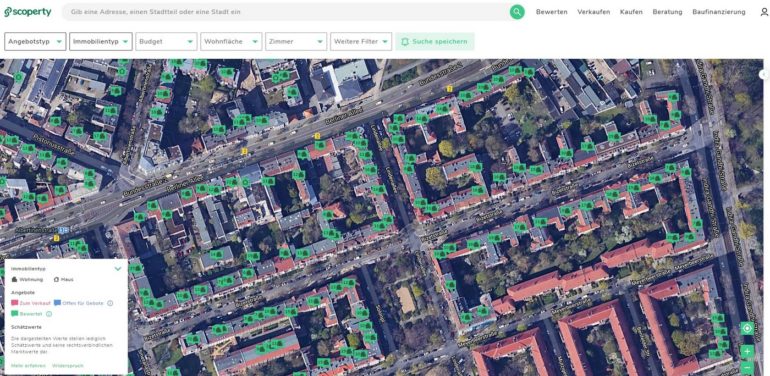Go to Baufinanzierung in navigation
This screenshot has width=770, height=376.
click(x=718, y=12)
